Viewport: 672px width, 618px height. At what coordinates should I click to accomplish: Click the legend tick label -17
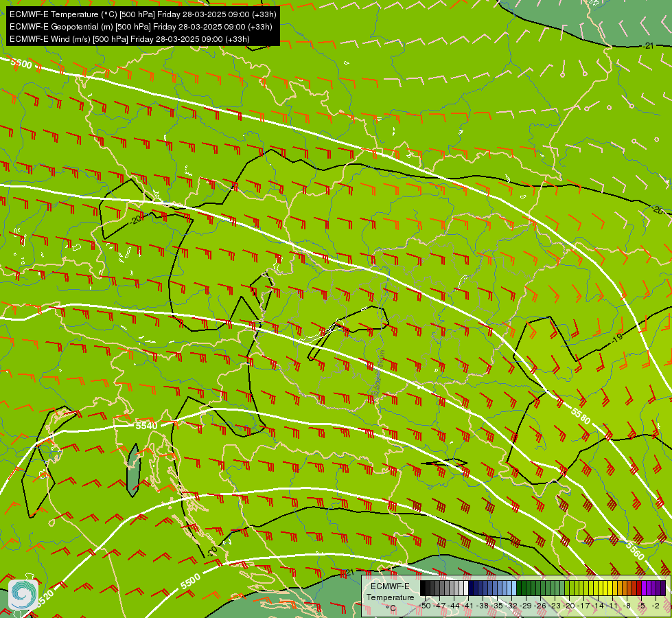pyautogui.click(x=583, y=606)
